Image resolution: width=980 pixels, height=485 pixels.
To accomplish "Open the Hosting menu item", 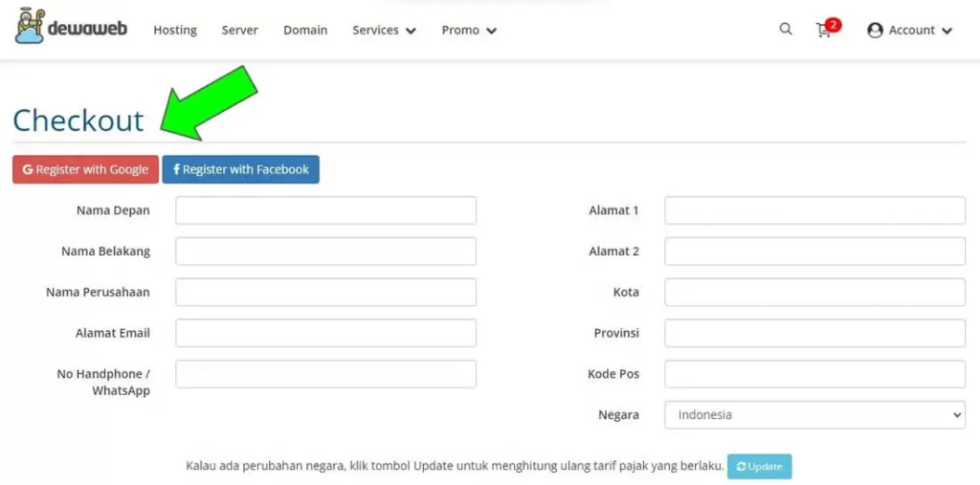I will click(175, 30).
